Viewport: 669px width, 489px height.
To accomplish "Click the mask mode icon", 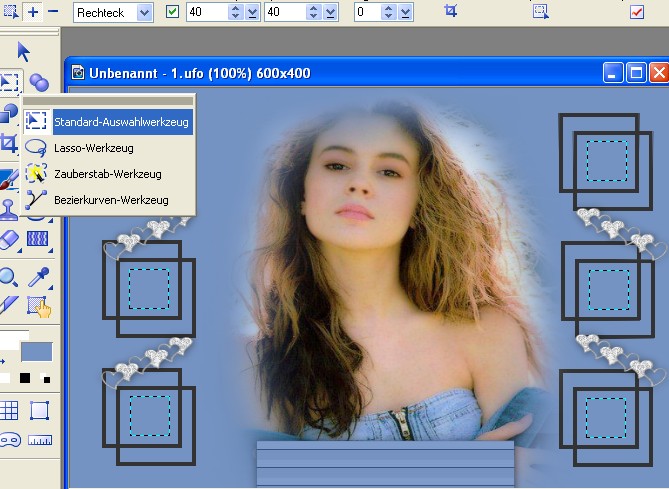I will coord(10,440).
